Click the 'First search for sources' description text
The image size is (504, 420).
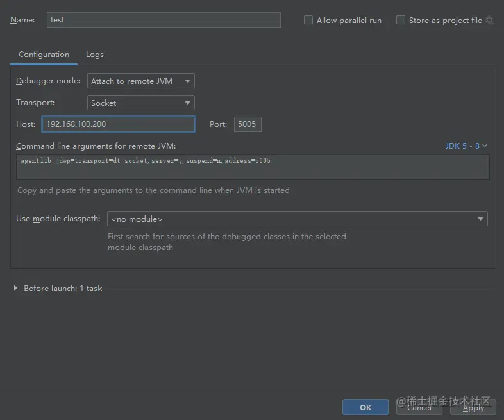(x=226, y=242)
